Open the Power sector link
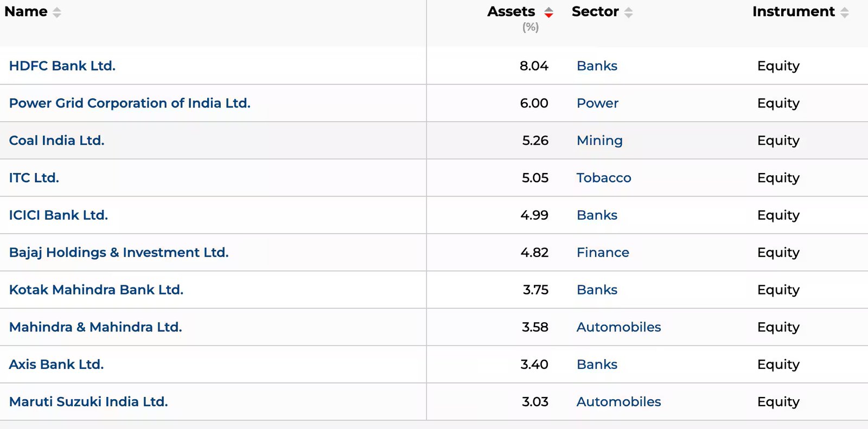The image size is (868, 429). click(x=597, y=103)
